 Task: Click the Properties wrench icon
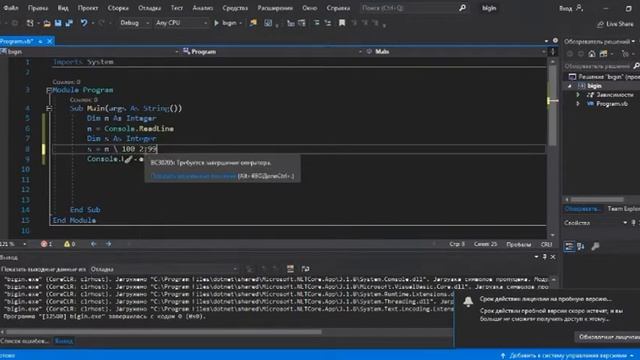[596, 246]
